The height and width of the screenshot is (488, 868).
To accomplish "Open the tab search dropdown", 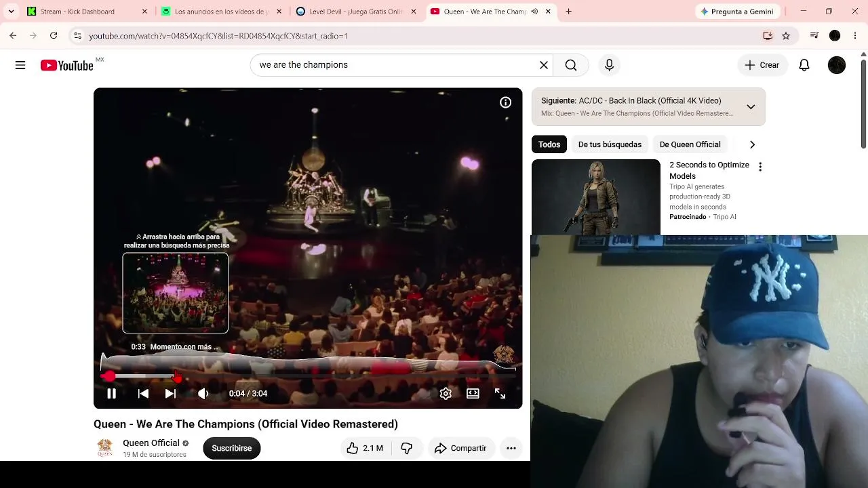I will 11,12.
